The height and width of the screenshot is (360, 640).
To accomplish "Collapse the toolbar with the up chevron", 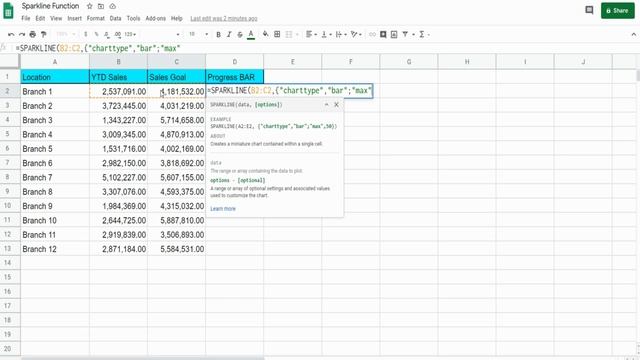I will [633, 34].
